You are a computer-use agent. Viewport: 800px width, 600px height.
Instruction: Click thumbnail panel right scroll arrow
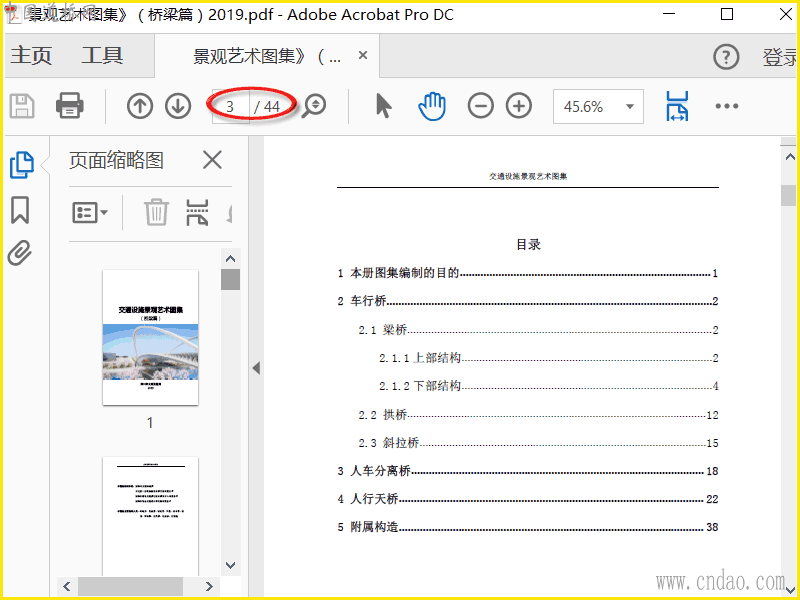pos(209,586)
